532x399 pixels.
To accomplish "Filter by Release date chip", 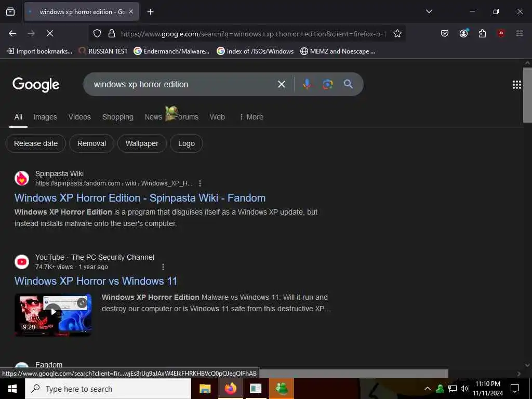I will [36, 143].
